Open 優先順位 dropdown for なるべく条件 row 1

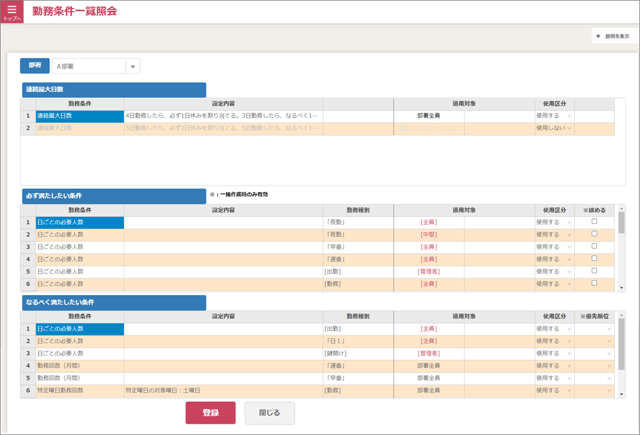coord(608,329)
